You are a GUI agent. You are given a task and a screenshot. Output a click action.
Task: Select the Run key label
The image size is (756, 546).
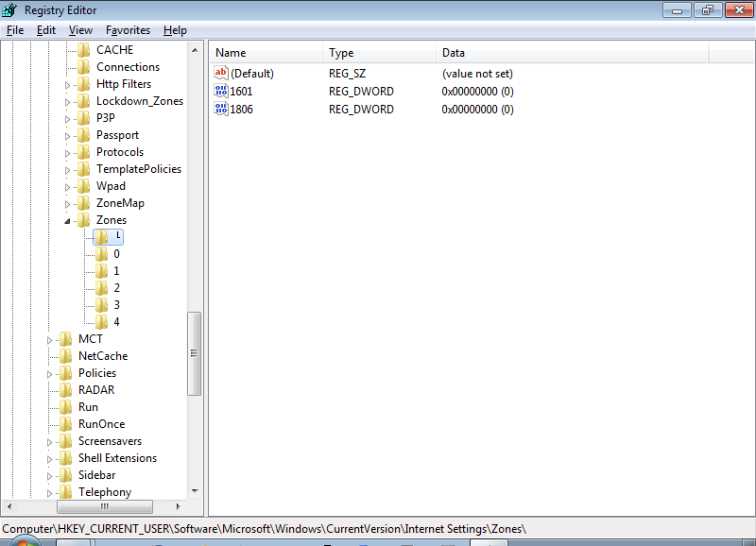88,407
